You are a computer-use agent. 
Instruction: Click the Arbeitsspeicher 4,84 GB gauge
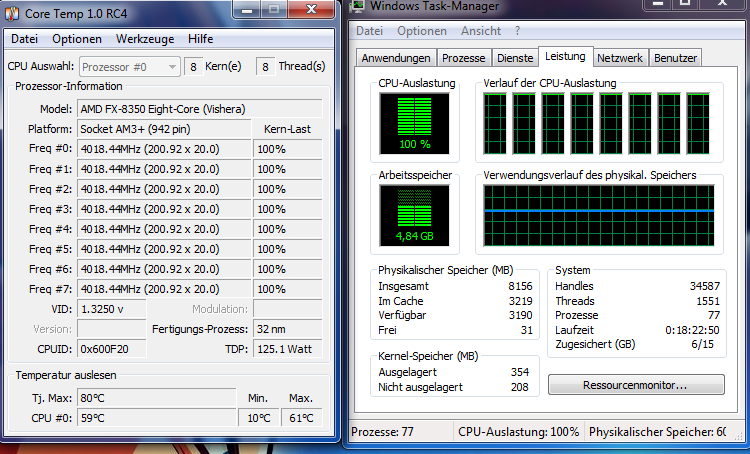pyautogui.click(x=414, y=215)
